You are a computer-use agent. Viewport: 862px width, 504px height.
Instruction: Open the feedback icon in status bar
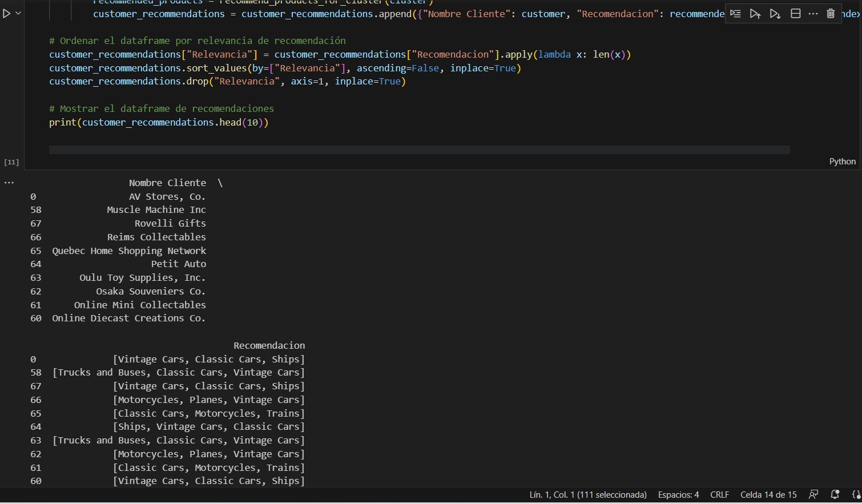pos(814,495)
